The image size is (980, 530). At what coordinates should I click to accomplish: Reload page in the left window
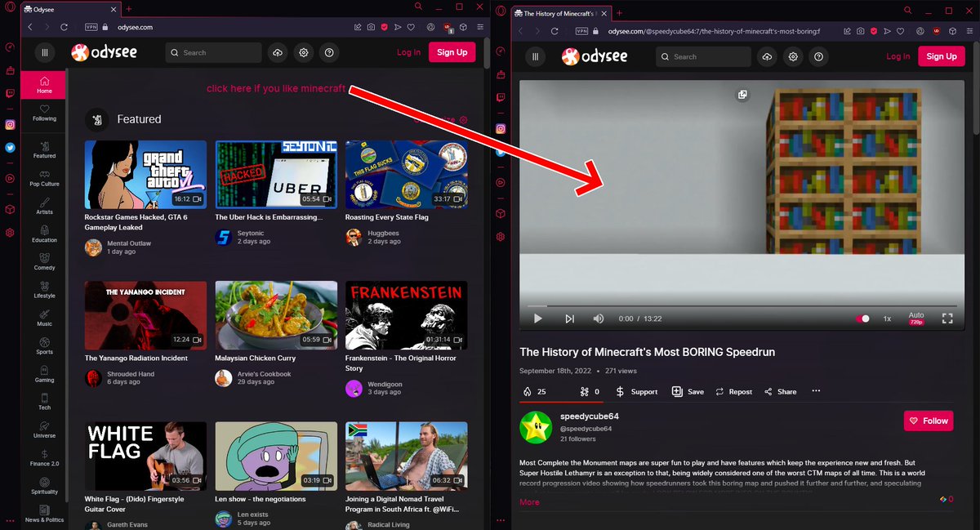65,27
